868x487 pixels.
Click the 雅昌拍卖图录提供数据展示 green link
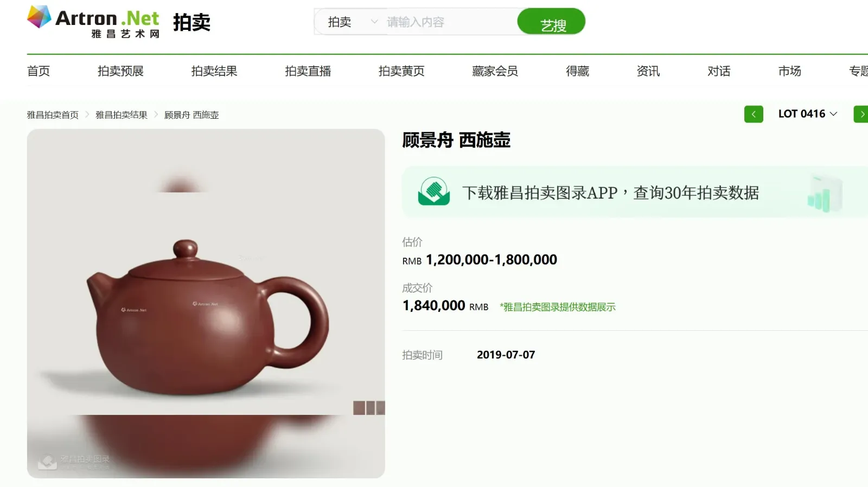click(558, 307)
